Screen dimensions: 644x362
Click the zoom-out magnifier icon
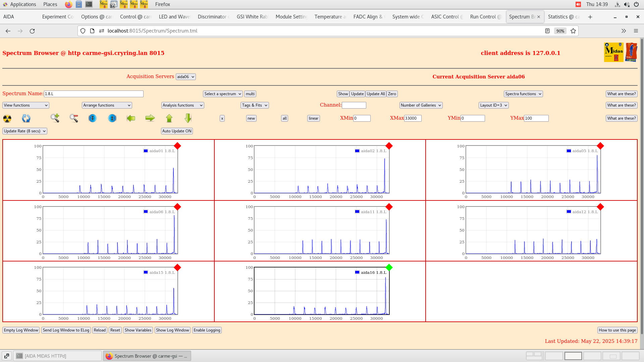[74, 118]
